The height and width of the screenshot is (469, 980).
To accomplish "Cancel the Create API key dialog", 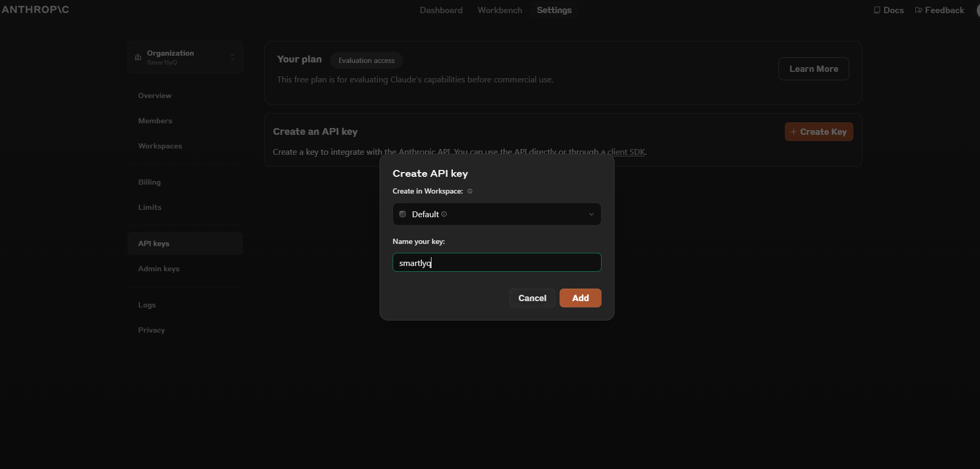I will [532, 298].
